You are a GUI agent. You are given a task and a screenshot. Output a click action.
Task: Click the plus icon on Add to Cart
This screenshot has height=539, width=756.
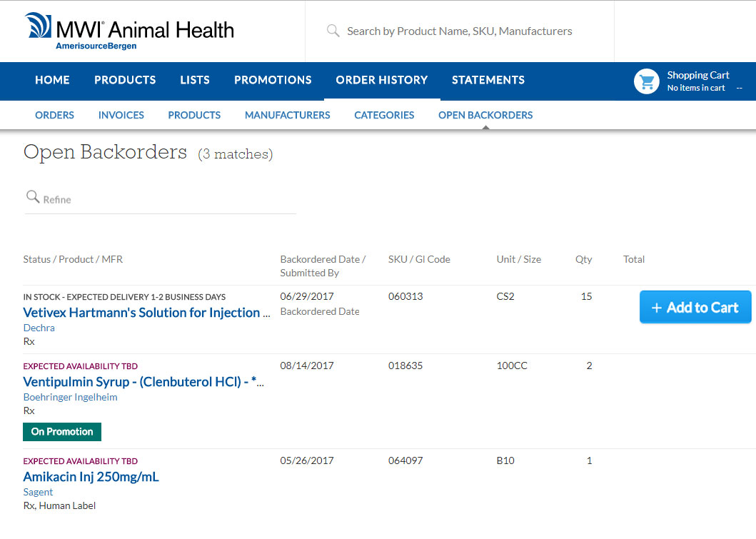pos(658,307)
